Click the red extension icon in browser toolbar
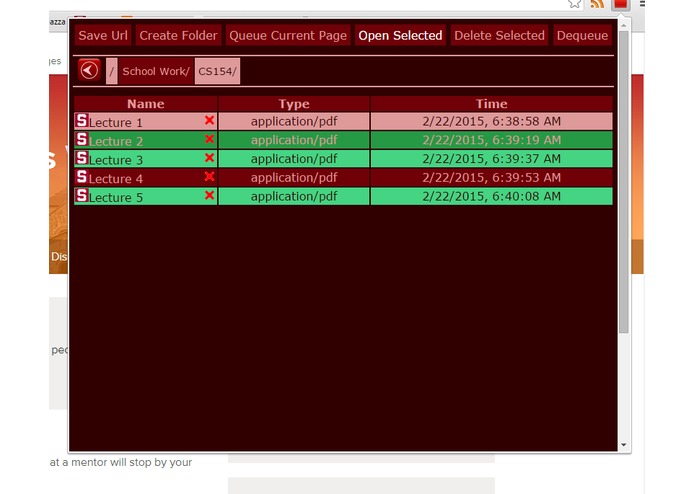The height and width of the screenshot is (494, 695). (x=620, y=4)
